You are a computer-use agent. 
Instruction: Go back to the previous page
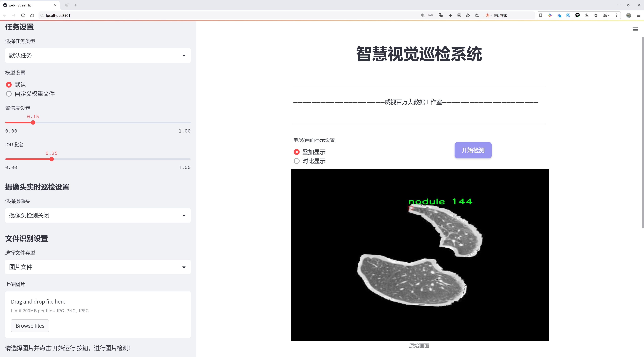point(5,15)
